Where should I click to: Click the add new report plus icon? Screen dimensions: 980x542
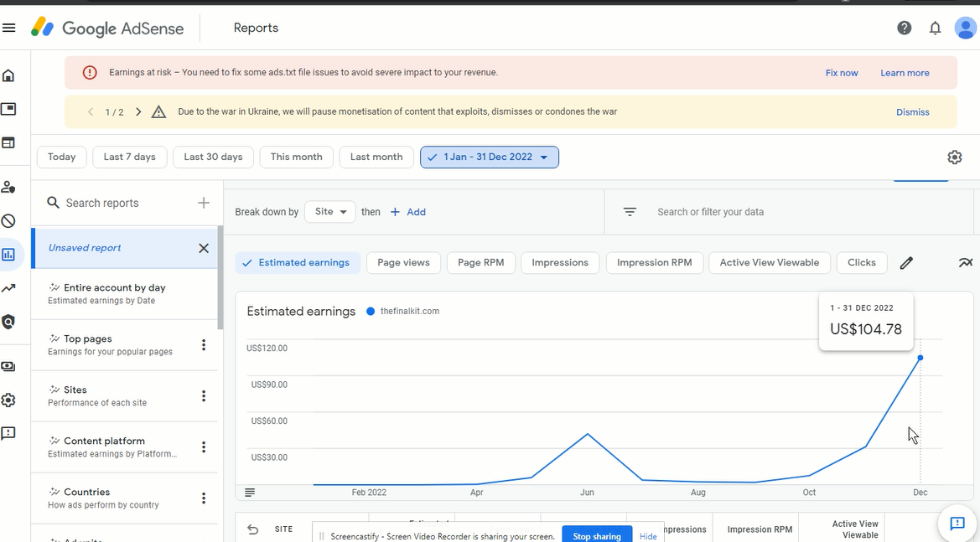204,203
